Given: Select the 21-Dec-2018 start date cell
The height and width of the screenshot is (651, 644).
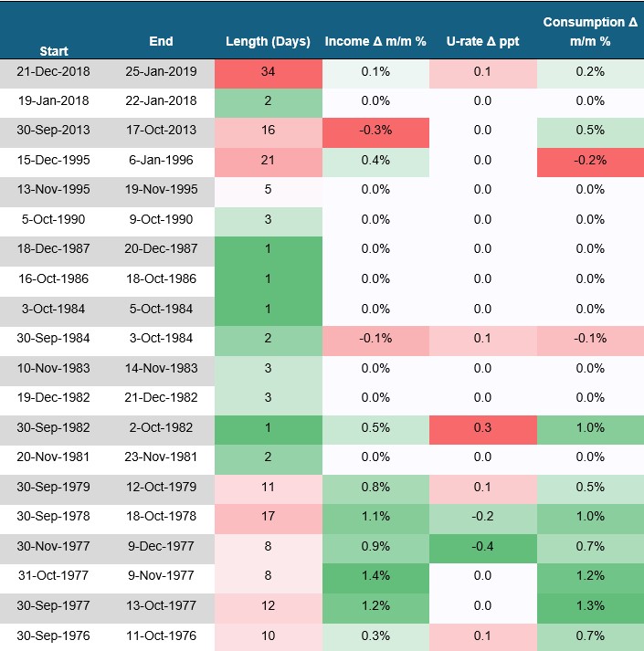Looking at the screenshot, I should tap(54, 72).
